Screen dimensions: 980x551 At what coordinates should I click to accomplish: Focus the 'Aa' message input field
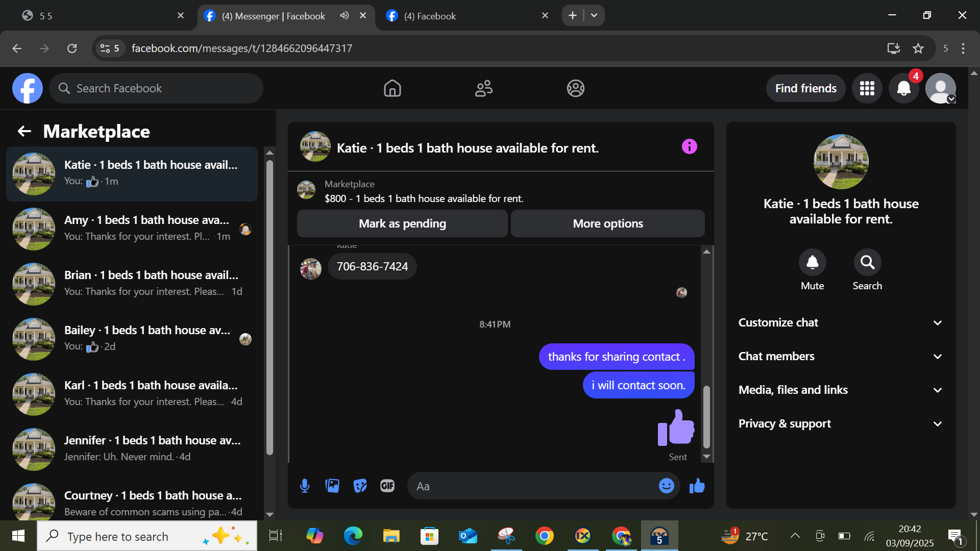coord(536,486)
